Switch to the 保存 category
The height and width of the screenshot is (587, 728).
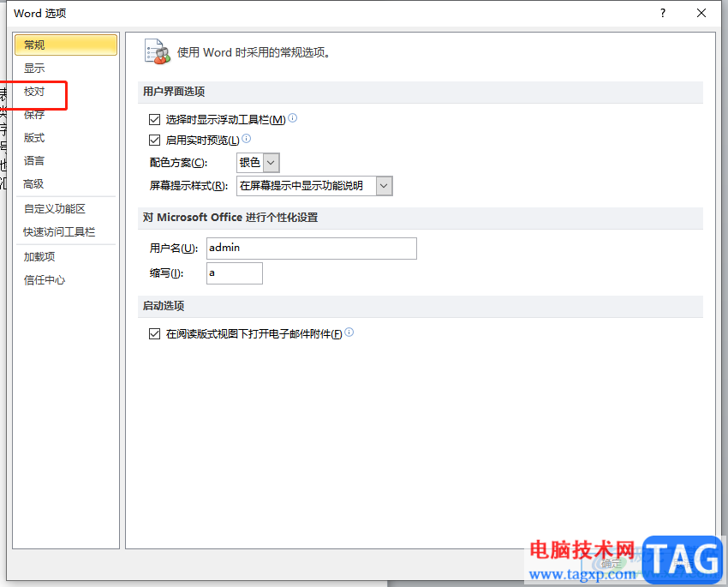coord(34,115)
